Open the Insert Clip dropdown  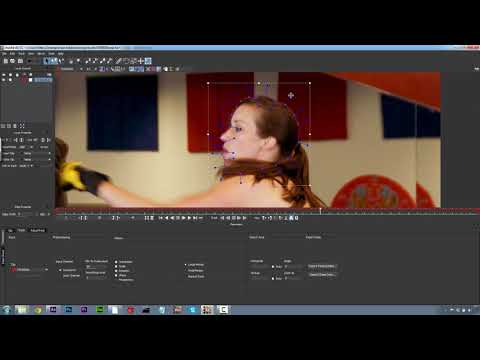(x=36, y=153)
